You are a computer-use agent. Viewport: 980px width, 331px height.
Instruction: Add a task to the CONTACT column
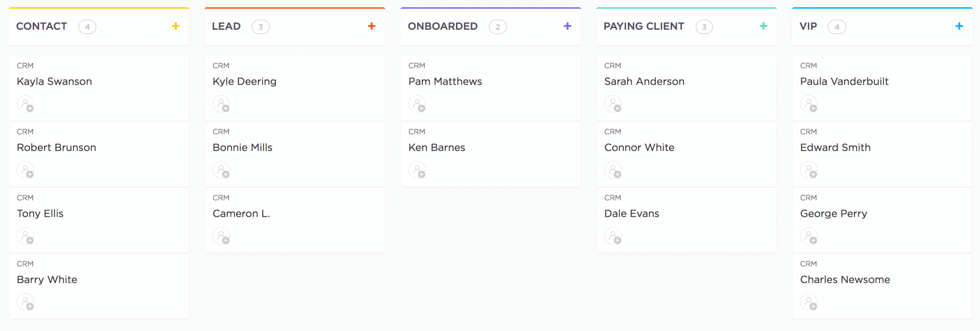point(176,26)
